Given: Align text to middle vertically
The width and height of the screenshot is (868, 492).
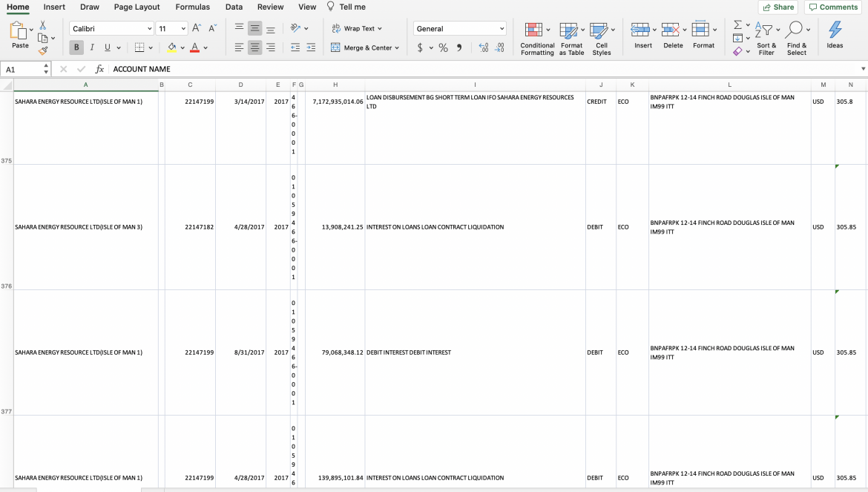Looking at the screenshot, I should (254, 28).
